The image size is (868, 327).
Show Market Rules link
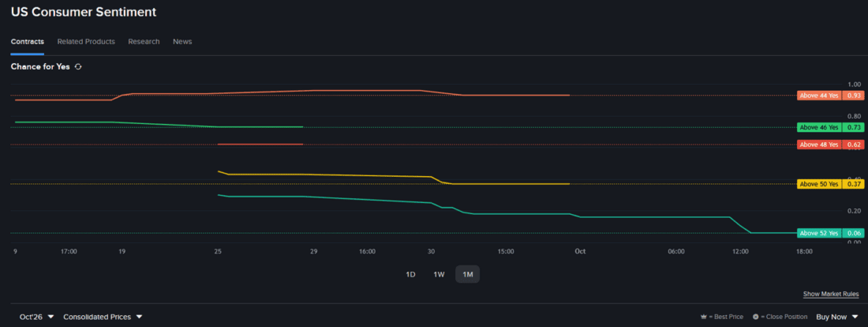[831, 294]
